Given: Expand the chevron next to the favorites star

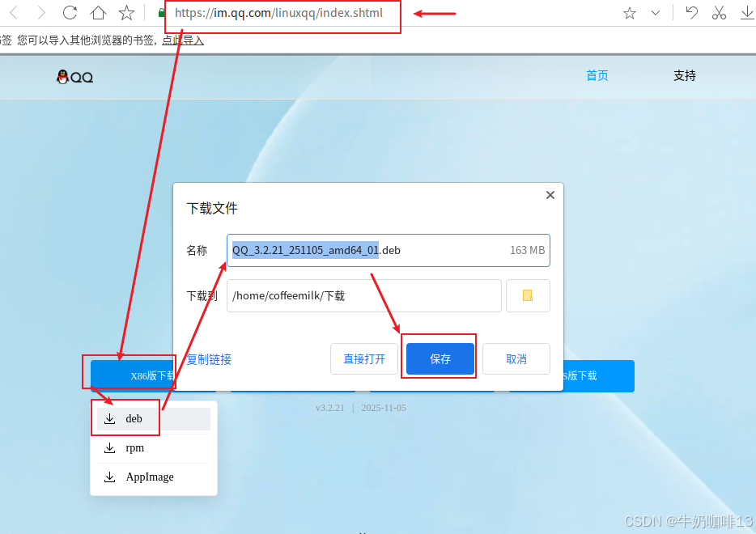Looking at the screenshot, I should (656, 13).
